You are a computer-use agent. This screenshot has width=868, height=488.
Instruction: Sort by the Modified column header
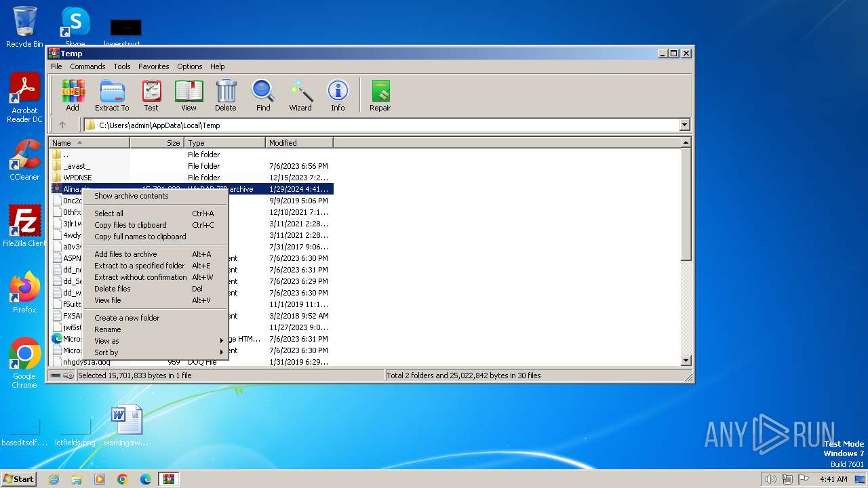pyautogui.click(x=299, y=143)
